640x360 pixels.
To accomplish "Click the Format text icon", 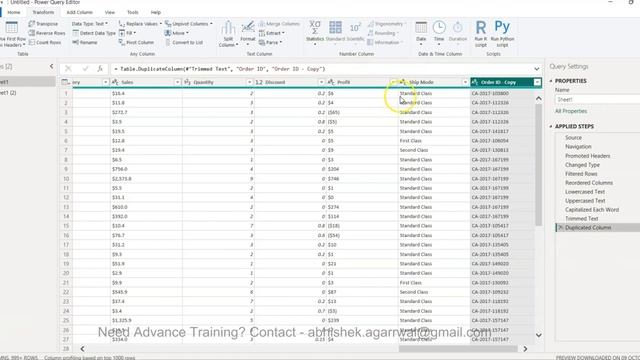I will [247, 27].
